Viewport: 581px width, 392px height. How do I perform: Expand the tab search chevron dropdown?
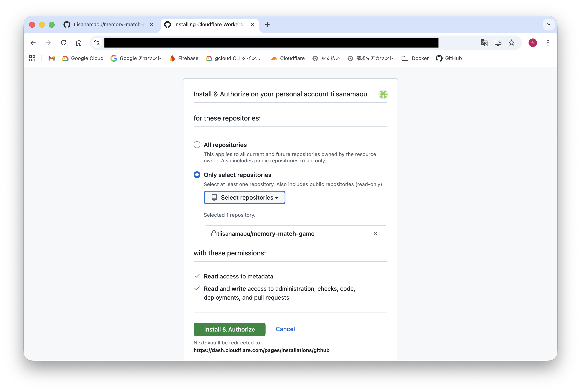click(548, 25)
